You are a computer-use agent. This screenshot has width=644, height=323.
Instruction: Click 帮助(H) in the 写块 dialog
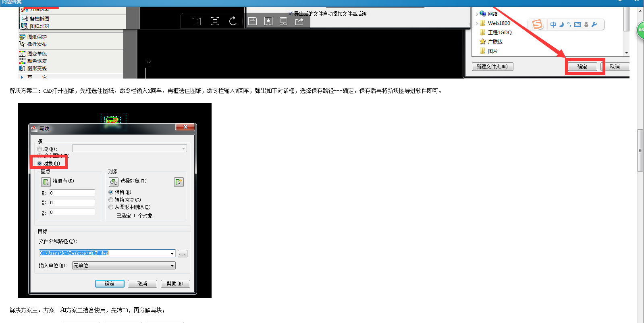pyautogui.click(x=175, y=284)
